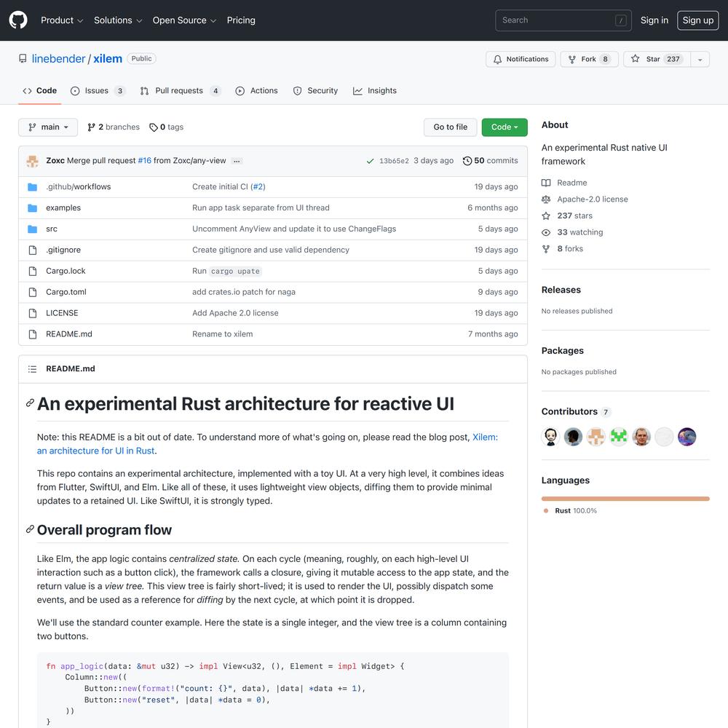Click the repository book icon beside linebender
This screenshot has width=728, height=728.
tap(23, 58)
